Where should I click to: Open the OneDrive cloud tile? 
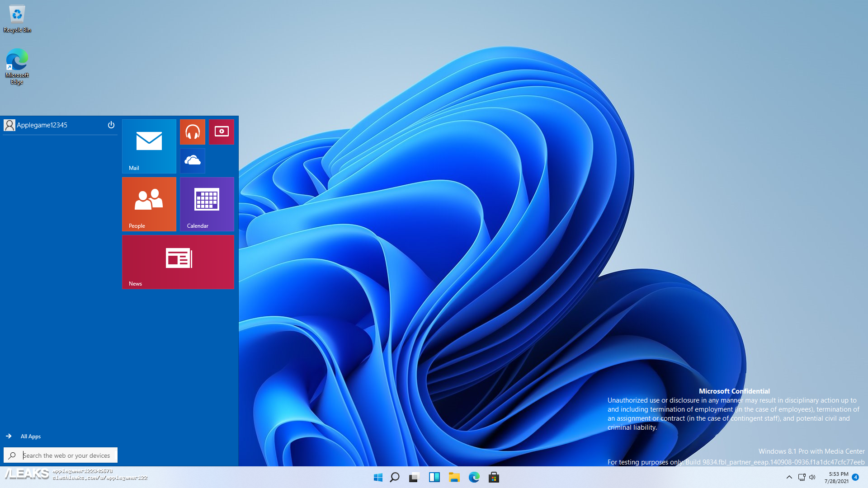pyautogui.click(x=192, y=160)
